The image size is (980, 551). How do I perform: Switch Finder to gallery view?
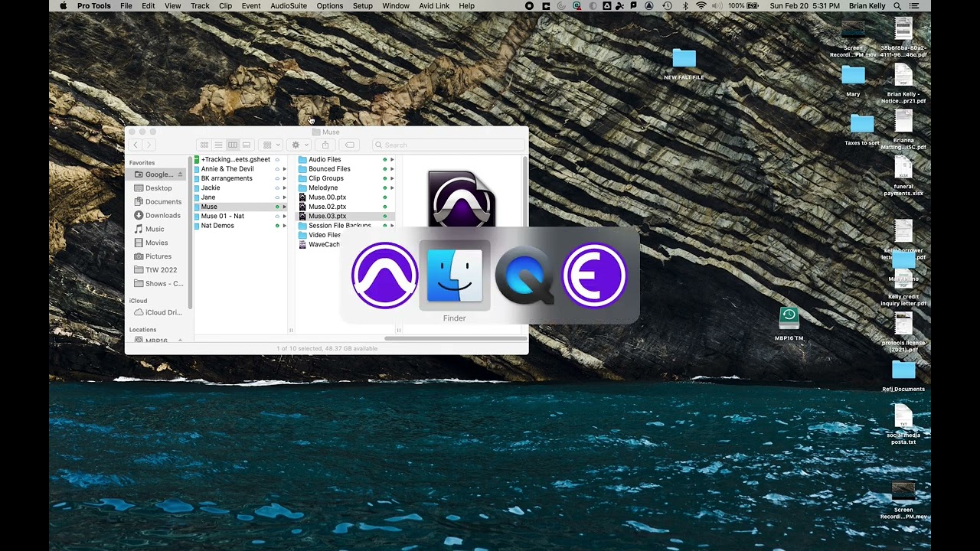247,145
